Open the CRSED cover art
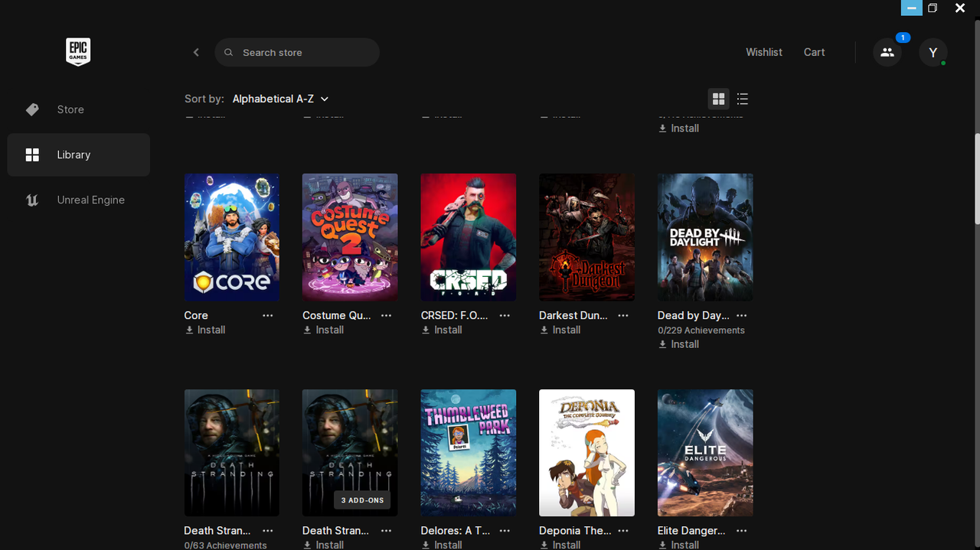The height and width of the screenshot is (550, 980). click(469, 237)
